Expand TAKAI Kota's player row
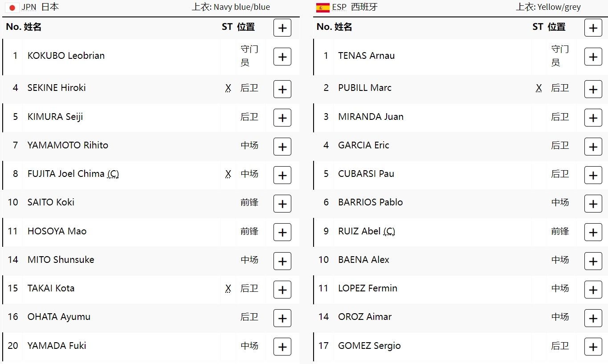608x364 pixels. pyautogui.click(x=282, y=290)
